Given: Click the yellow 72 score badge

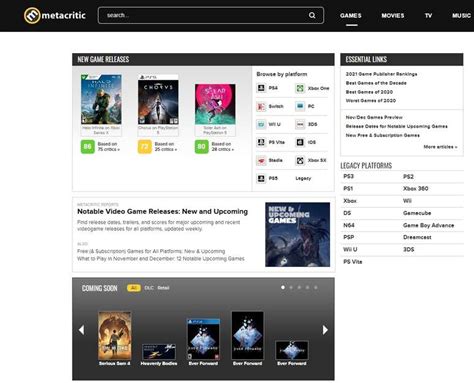Looking at the screenshot, I should click(145, 147).
